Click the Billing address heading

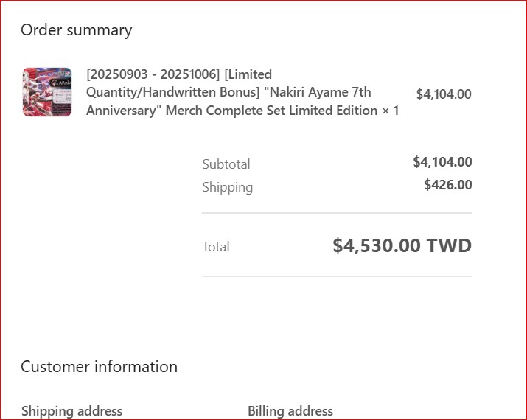click(x=290, y=411)
